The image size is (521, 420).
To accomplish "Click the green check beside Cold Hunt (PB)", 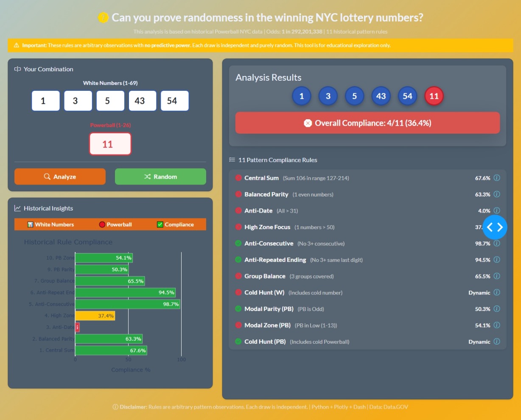I will 238,342.
